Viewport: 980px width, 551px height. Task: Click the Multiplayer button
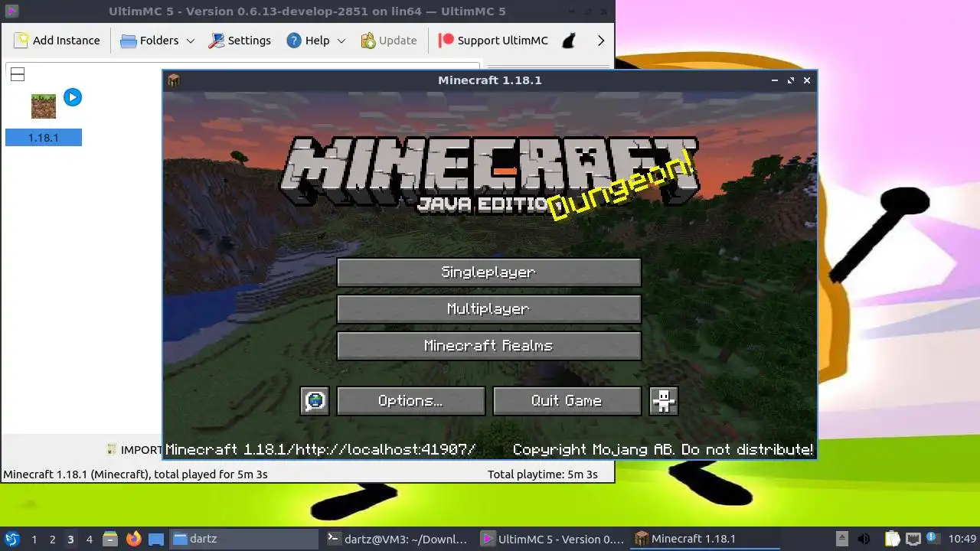(x=488, y=309)
